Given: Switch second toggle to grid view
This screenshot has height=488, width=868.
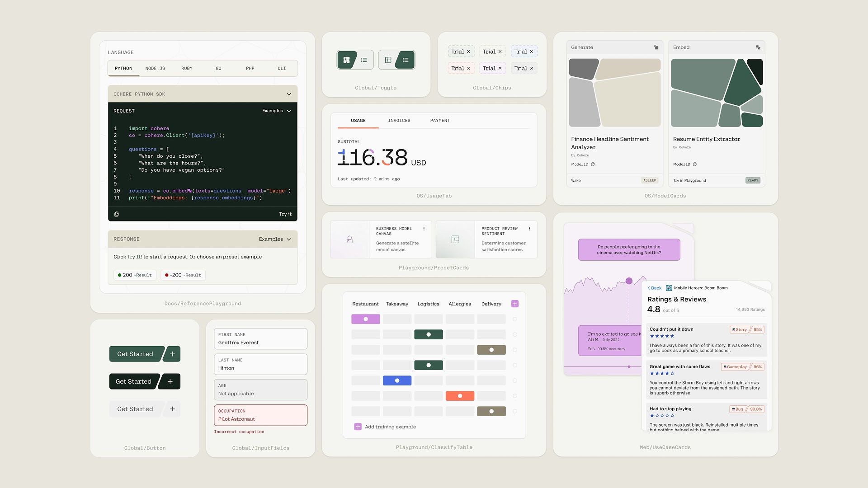Looking at the screenshot, I should pos(388,60).
